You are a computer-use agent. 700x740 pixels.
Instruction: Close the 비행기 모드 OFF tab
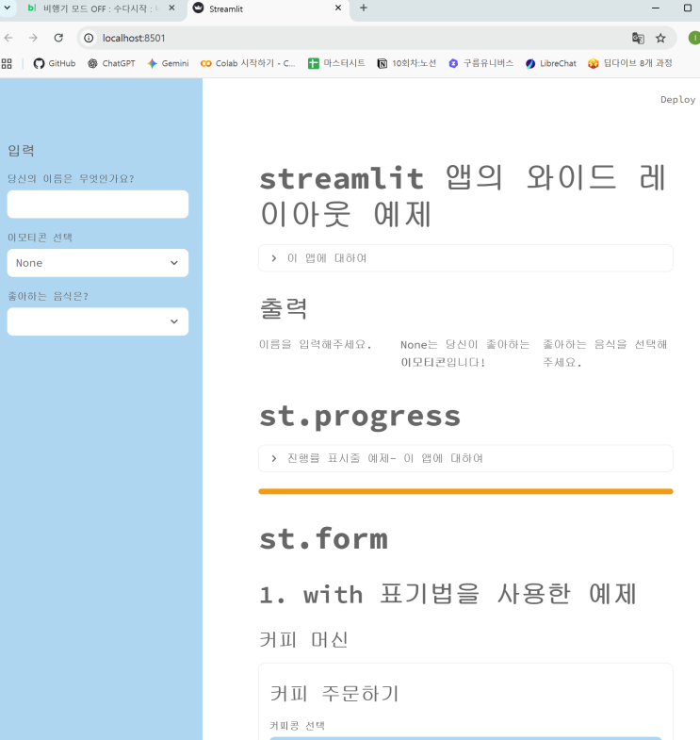coord(171,8)
